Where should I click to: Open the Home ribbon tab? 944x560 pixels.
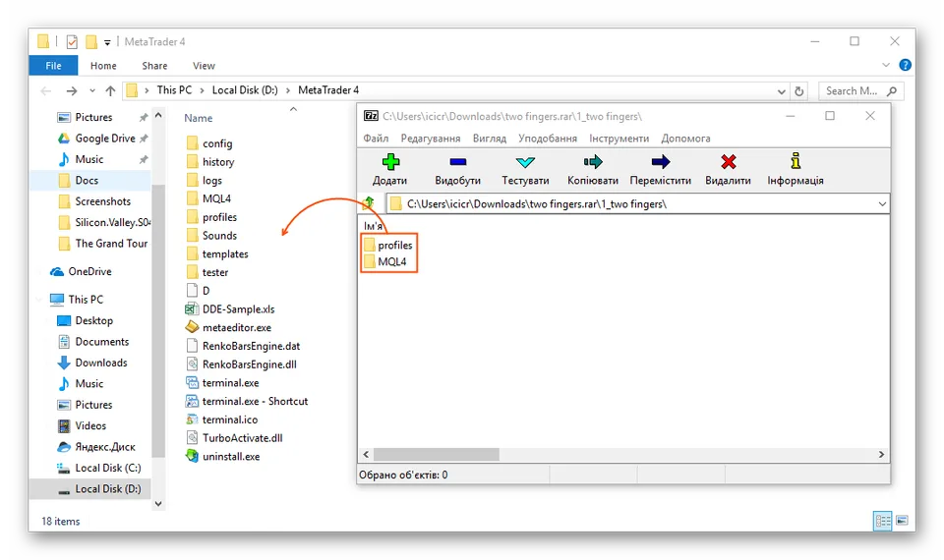(x=103, y=66)
